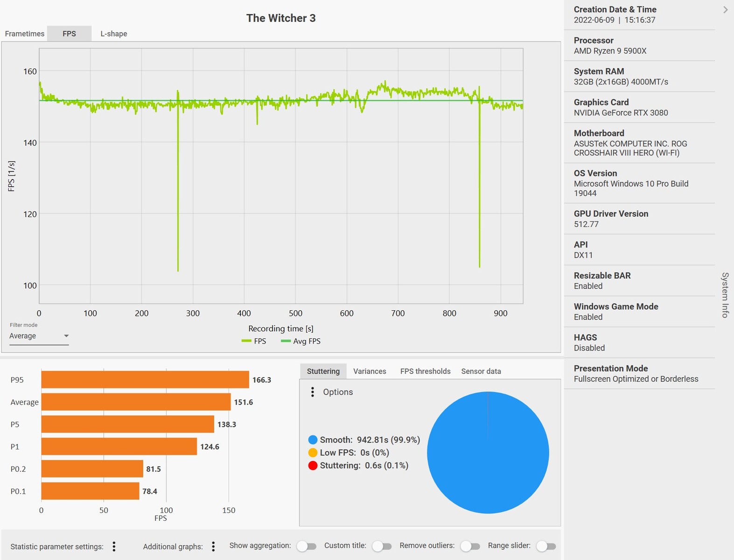Click the Smooth 942.81s legend text
The width and height of the screenshot is (734, 560).
coord(370,440)
